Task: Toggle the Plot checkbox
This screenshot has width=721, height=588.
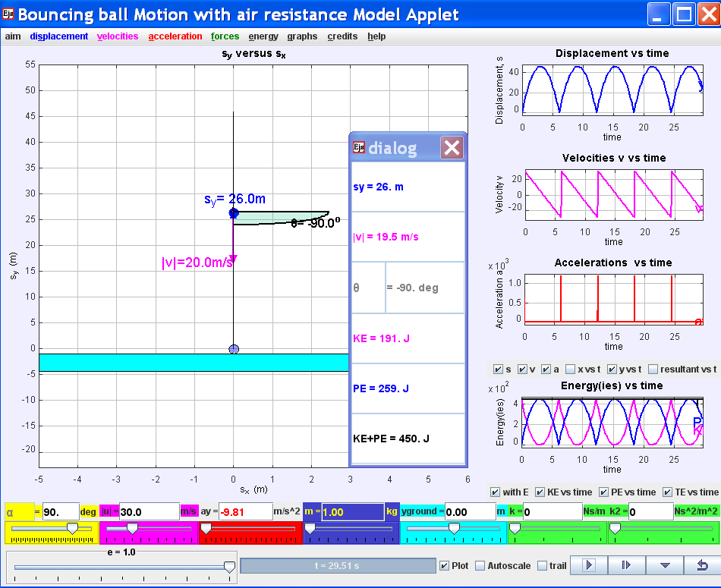Action: 444,566
